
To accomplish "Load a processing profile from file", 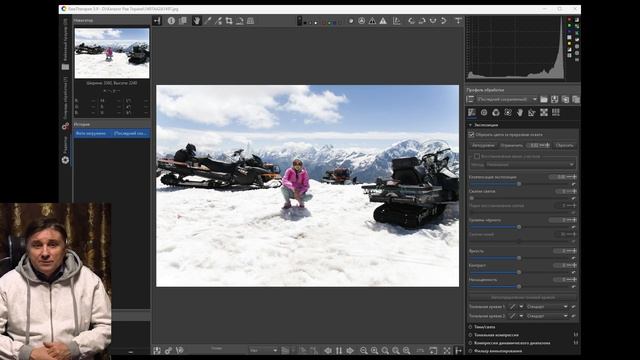I will coord(544,99).
